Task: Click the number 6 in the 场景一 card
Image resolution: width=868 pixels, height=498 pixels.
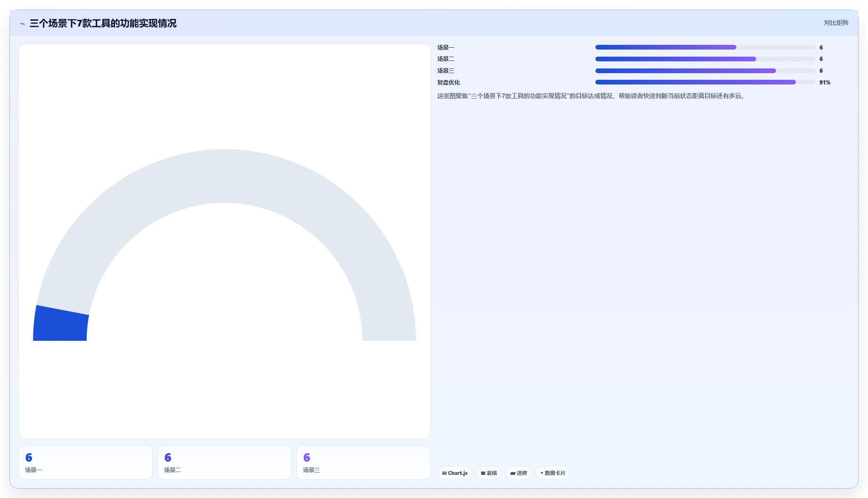Action: point(29,457)
